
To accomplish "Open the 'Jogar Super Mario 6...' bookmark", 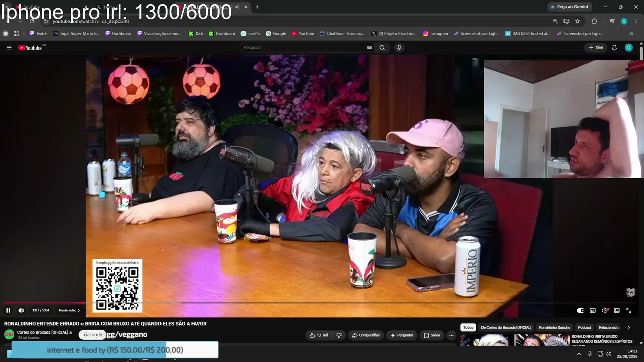I will coord(76,34).
